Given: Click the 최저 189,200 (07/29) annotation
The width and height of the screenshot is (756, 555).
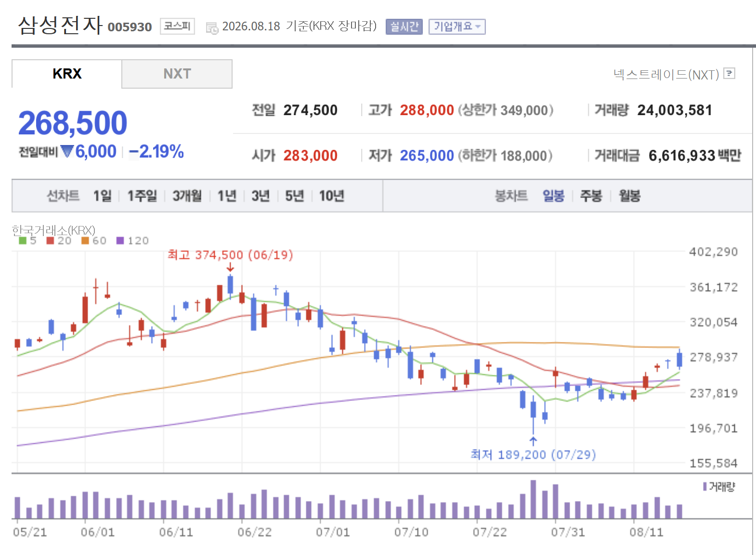Looking at the screenshot, I should click(533, 454).
